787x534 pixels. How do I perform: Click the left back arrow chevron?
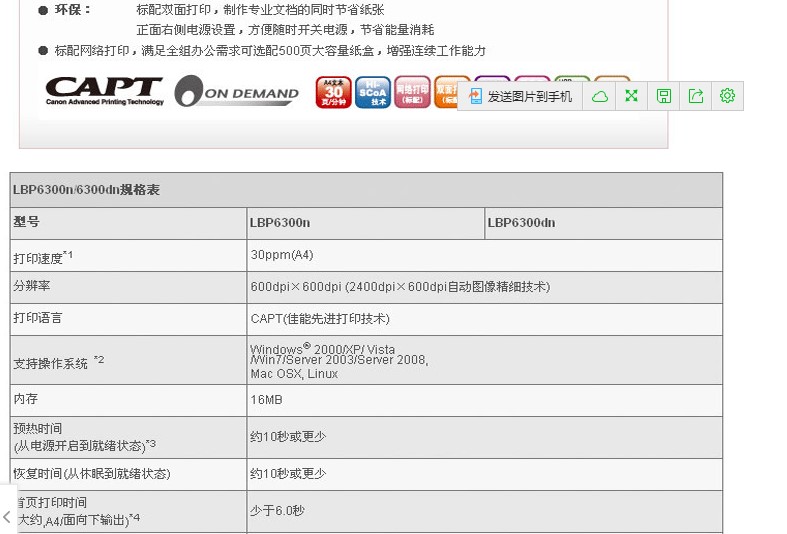pos(7,516)
